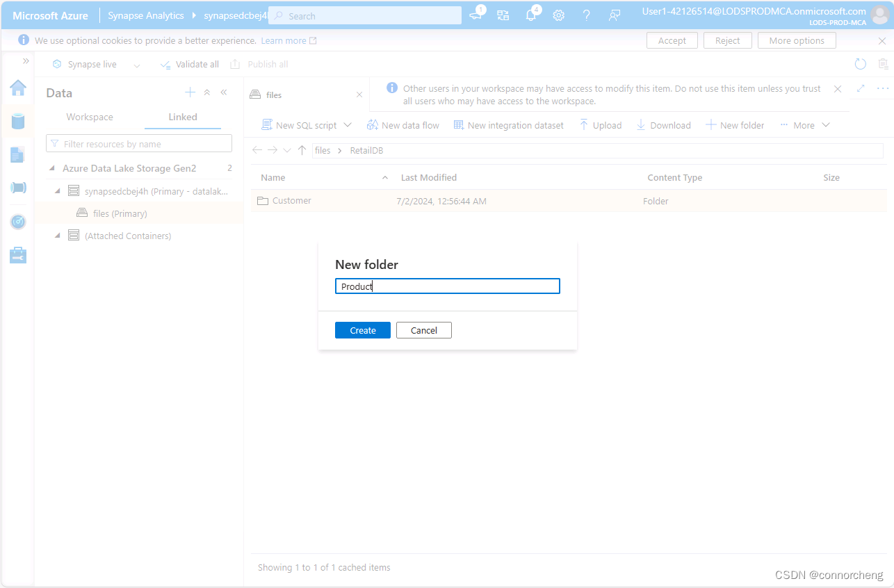Accept optional cookies

tap(672, 40)
